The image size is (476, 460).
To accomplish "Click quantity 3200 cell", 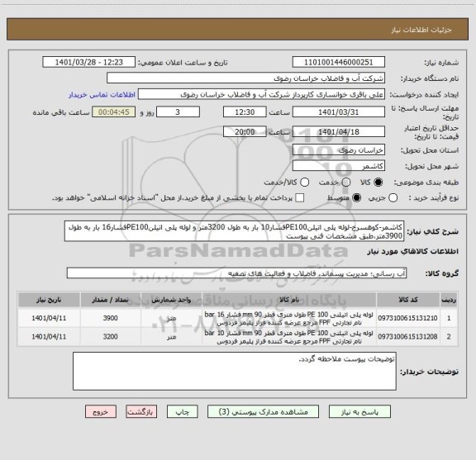I will point(110,336).
